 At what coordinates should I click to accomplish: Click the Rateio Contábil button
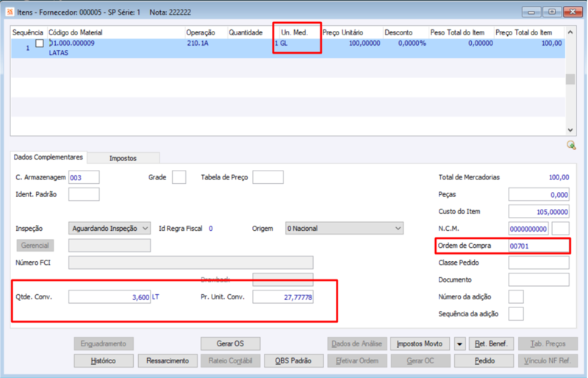tap(230, 361)
